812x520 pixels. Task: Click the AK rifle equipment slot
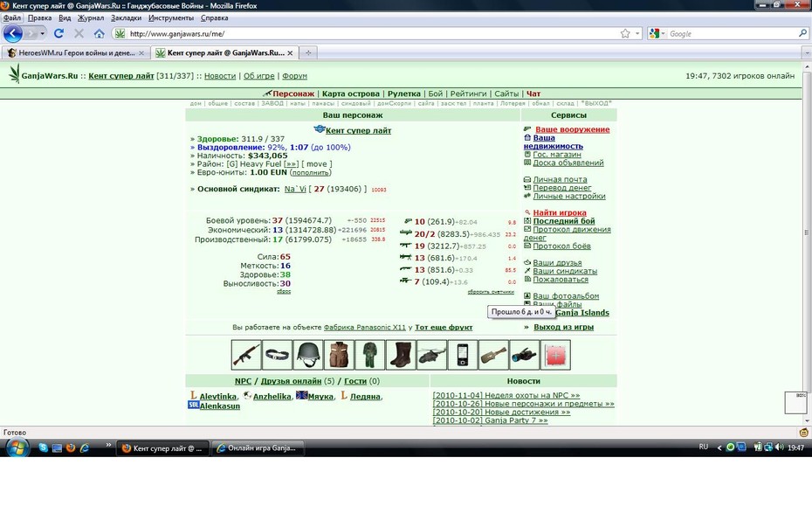[x=246, y=355]
